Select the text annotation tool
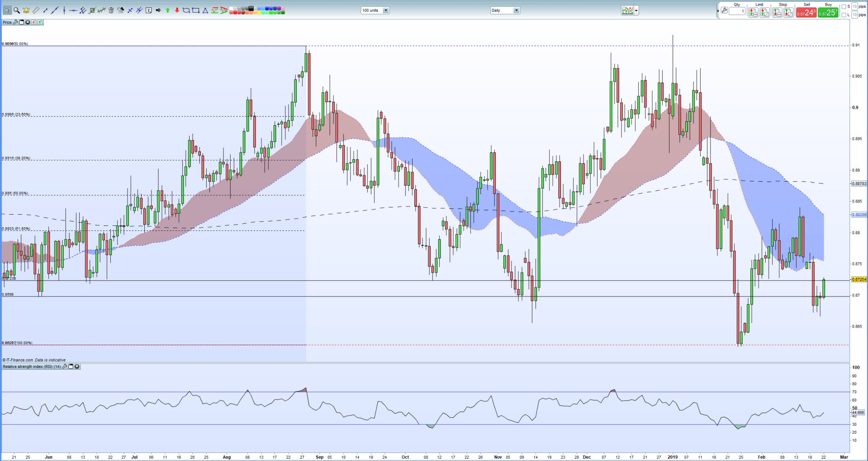This screenshot has width=868, height=461. tap(149, 10)
